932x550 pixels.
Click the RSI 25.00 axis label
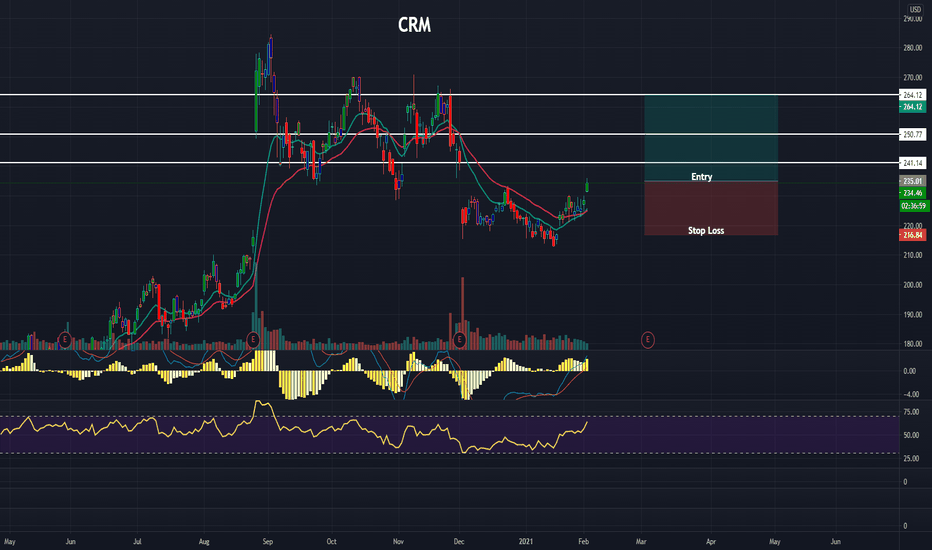coord(911,458)
